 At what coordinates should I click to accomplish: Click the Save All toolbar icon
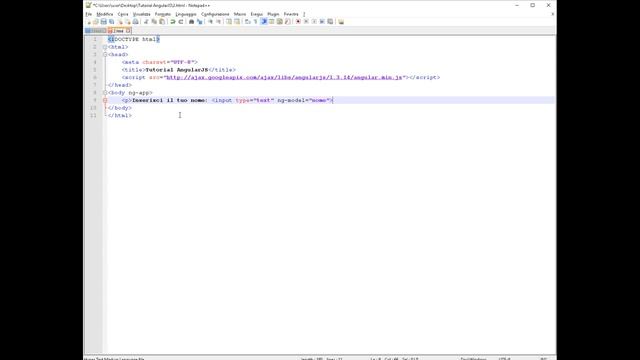(x=111, y=22)
